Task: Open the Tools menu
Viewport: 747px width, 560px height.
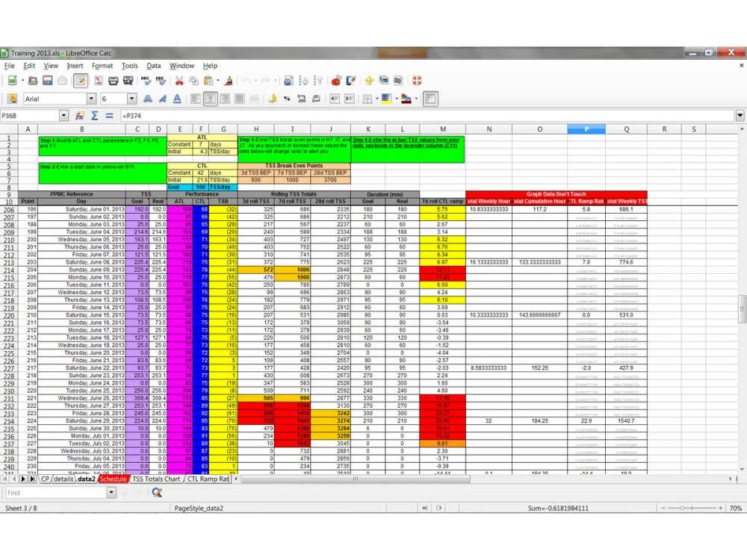Action: coord(129,66)
